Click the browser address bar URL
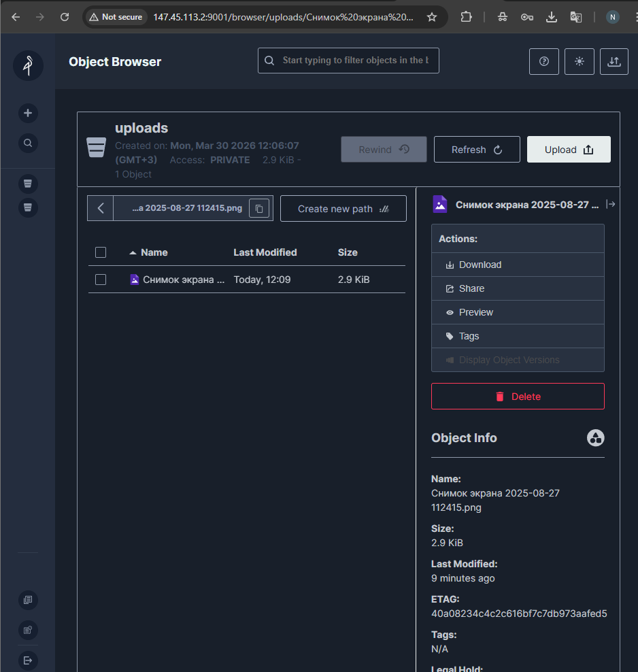 pos(283,17)
